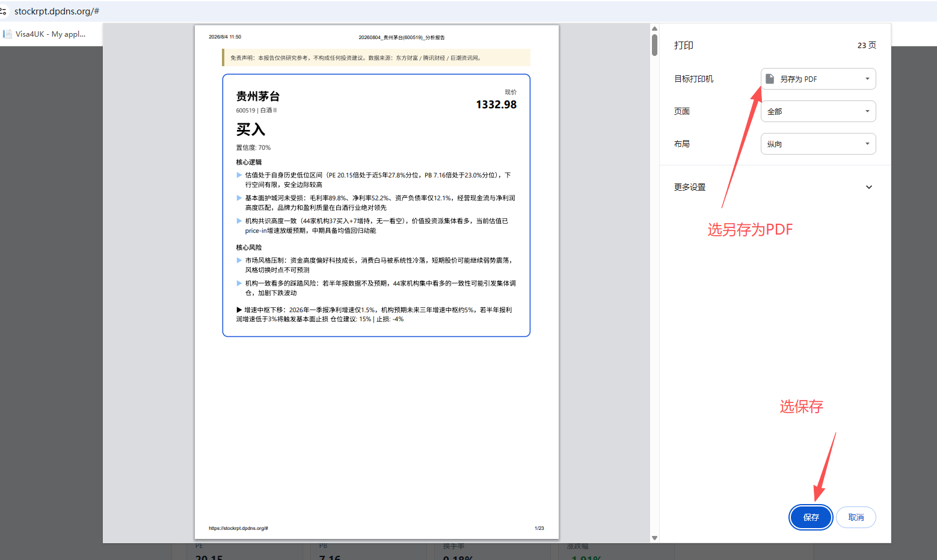Open the pages dropdown showing 全部
This screenshot has height=560, width=937.
tap(818, 111)
